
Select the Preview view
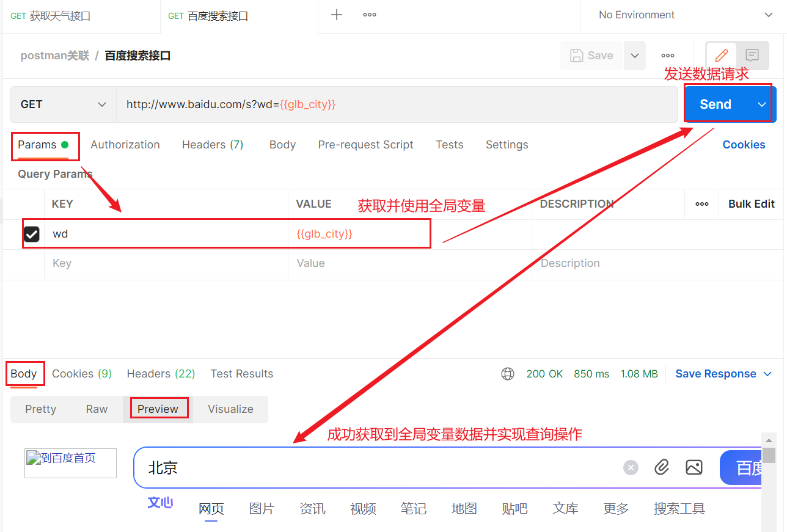pyautogui.click(x=158, y=409)
